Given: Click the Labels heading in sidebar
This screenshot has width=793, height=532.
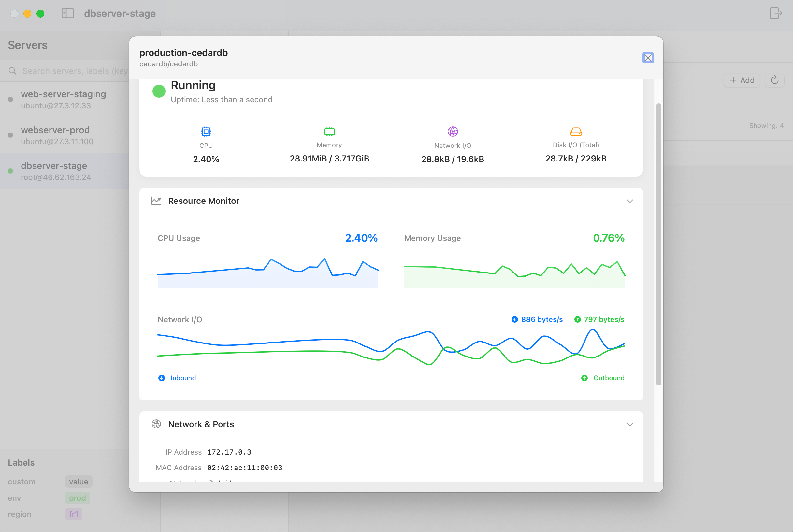Looking at the screenshot, I should click(22, 463).
